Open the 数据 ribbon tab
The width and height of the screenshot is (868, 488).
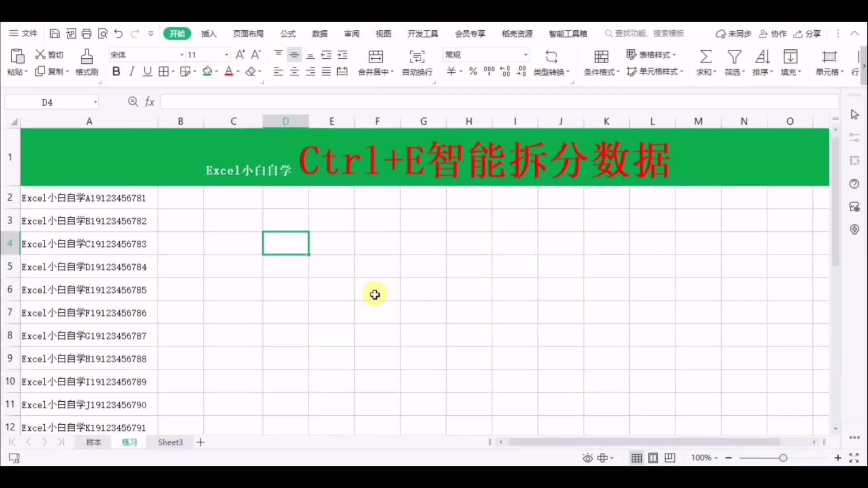pyautogui.click(x=320, y=33)
